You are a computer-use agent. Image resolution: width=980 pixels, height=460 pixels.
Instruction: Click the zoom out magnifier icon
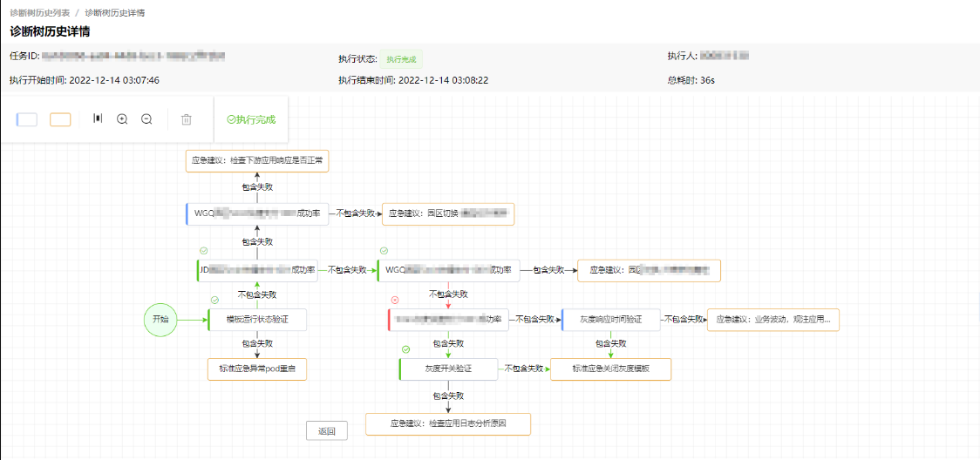point(146,119)
